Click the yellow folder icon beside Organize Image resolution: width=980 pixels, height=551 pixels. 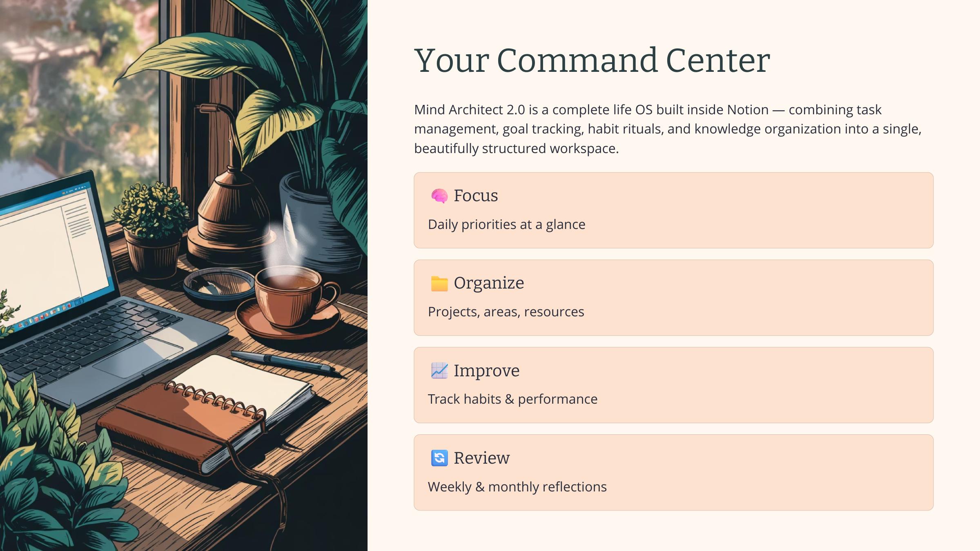pos(439,283)
